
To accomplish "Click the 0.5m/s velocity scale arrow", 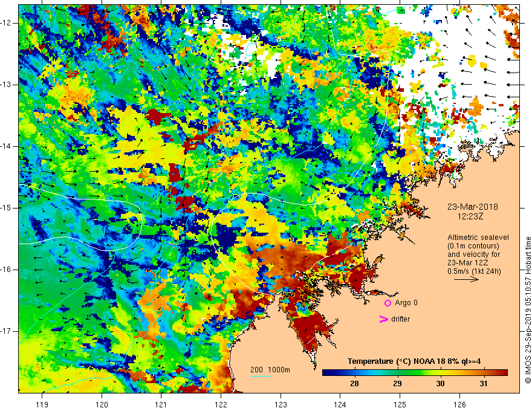I will [466, 279].
